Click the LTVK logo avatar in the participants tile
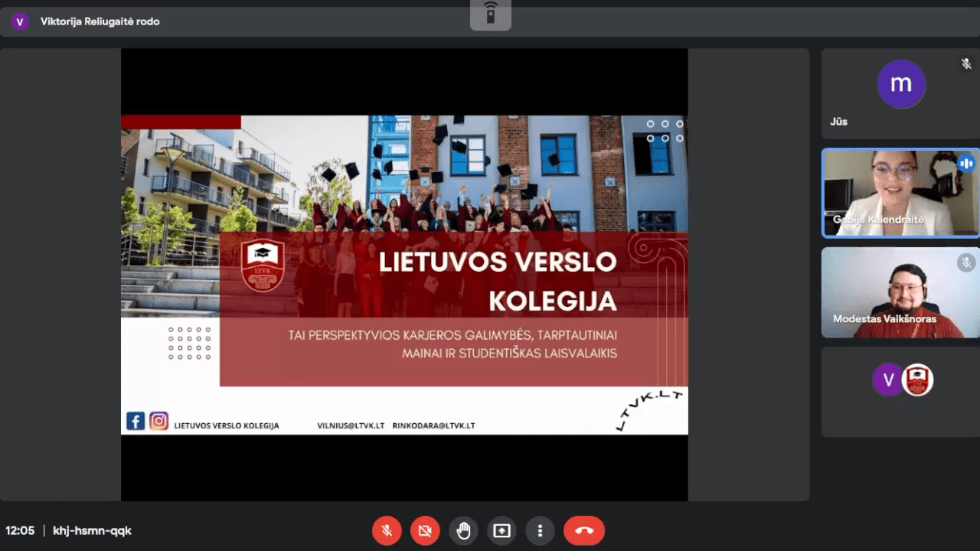980x551 pixels. coord(917,380)
